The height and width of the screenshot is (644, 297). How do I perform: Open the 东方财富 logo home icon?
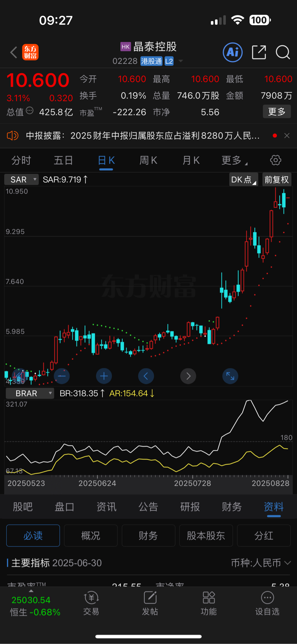31,52
